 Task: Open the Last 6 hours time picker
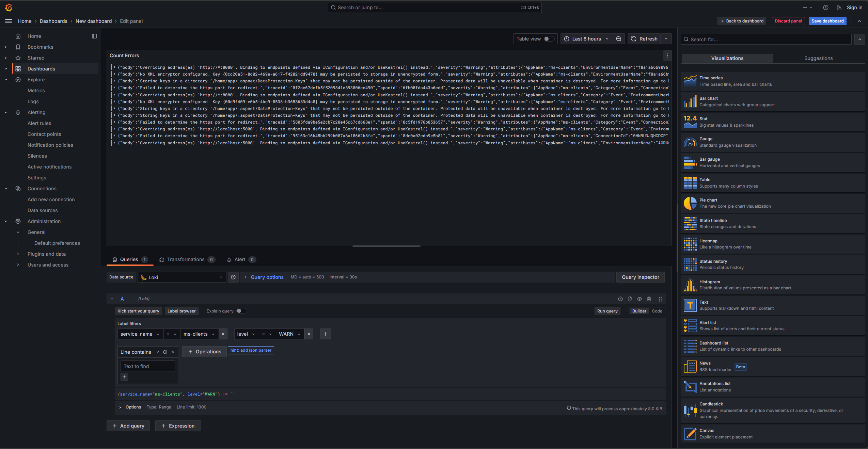pyautogui.click(x=586, y=39)
